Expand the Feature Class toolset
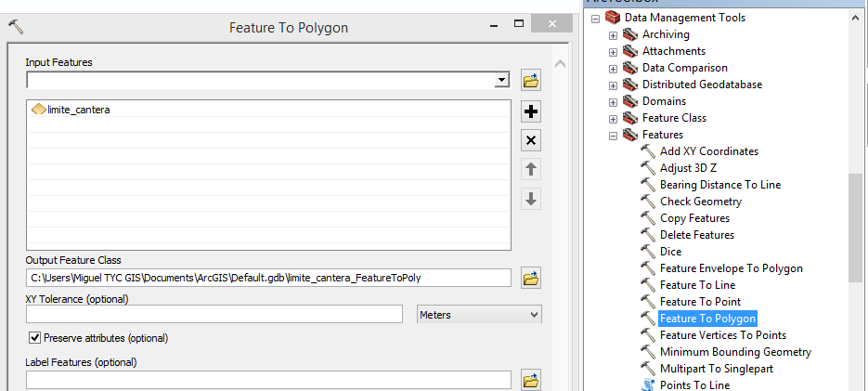This screenshot has height=391, width=868. pyautogui.click(x=613, y=119)
